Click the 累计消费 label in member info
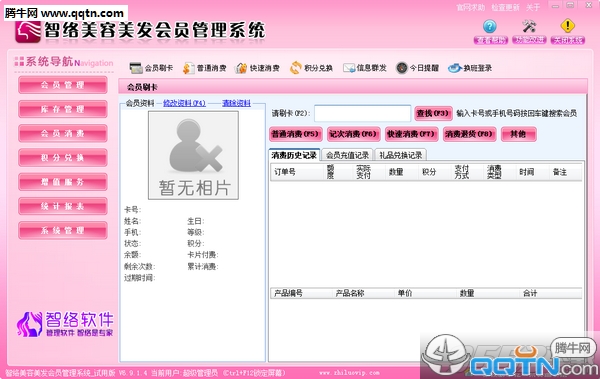Image resolution: width=600 pixels, height=379 pixels. pyautogui.click(x=203, y=266)
